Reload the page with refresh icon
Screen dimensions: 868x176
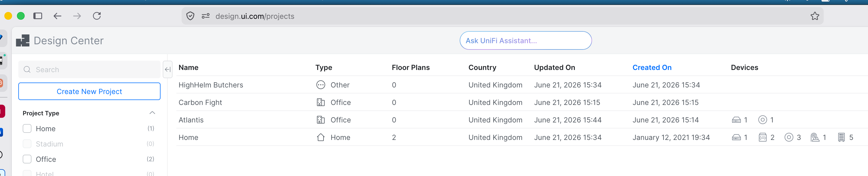(97, 16)
